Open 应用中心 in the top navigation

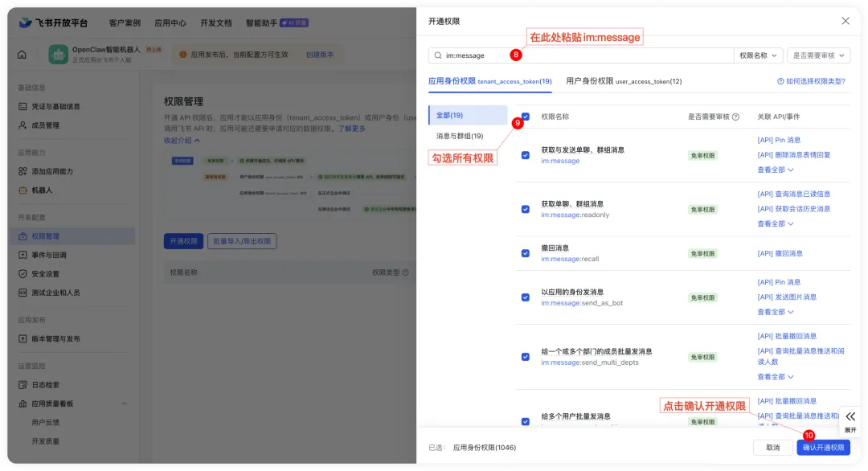click(170, 23)
